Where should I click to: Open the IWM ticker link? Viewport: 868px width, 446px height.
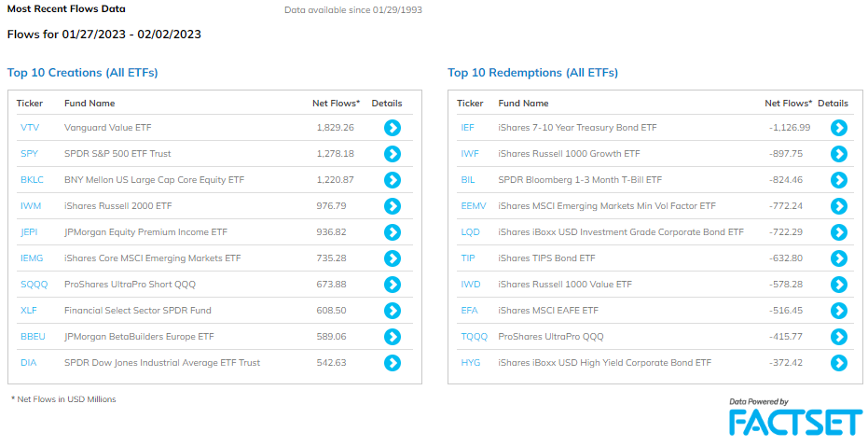pyautogui.click(x=31, y=205)
